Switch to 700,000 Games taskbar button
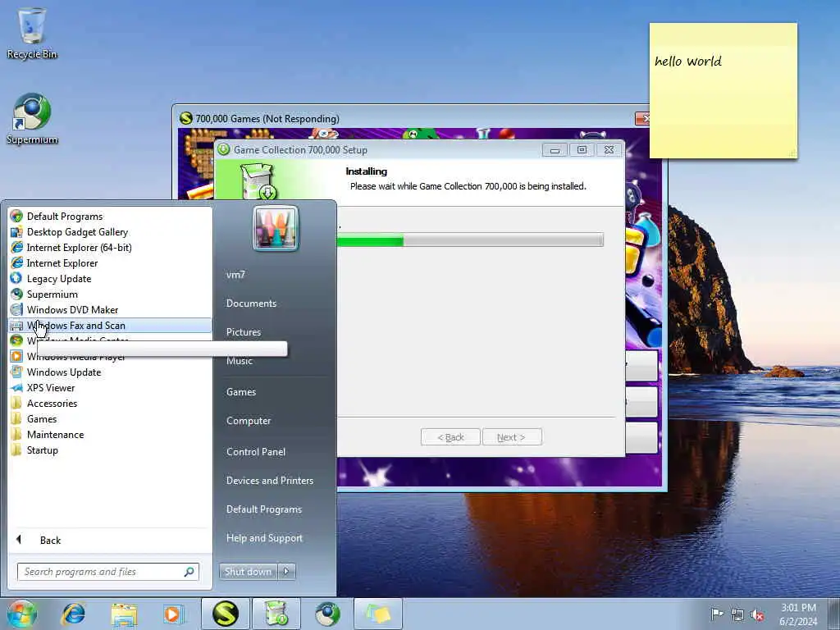This screenshot has height=630, width=840. (x=225, y=614)
